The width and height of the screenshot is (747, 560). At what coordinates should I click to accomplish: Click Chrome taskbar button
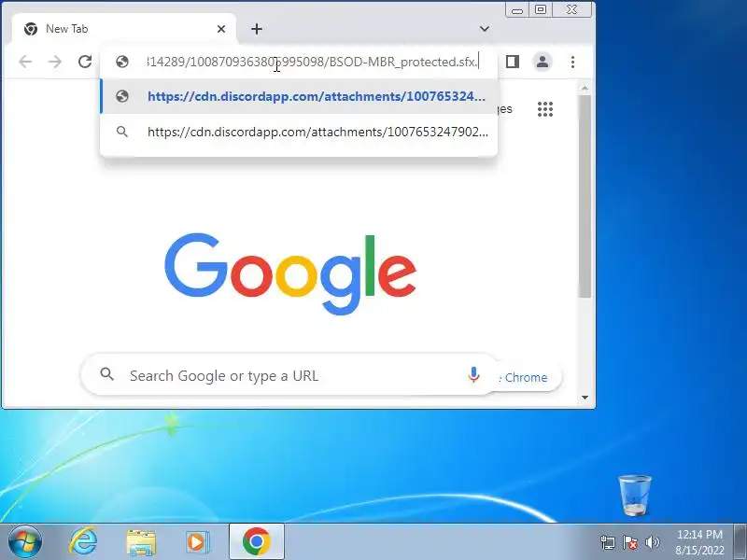point(257,542)
